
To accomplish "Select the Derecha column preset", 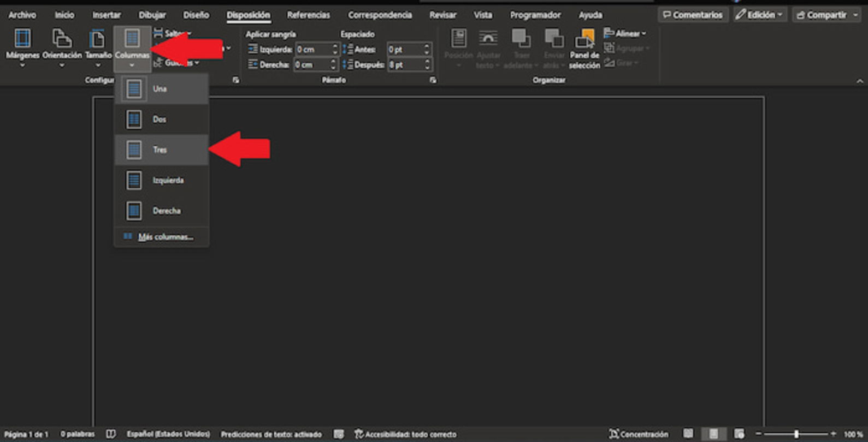I will coord(161,211).
